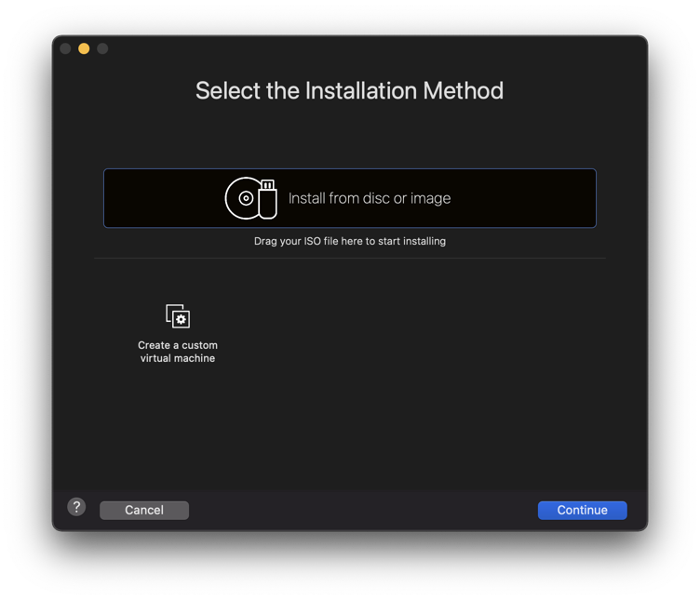Viewport: 700px width, 600px height.
Task: Select the custom virtual machine gear icon
Action: (x=181, y=319)
